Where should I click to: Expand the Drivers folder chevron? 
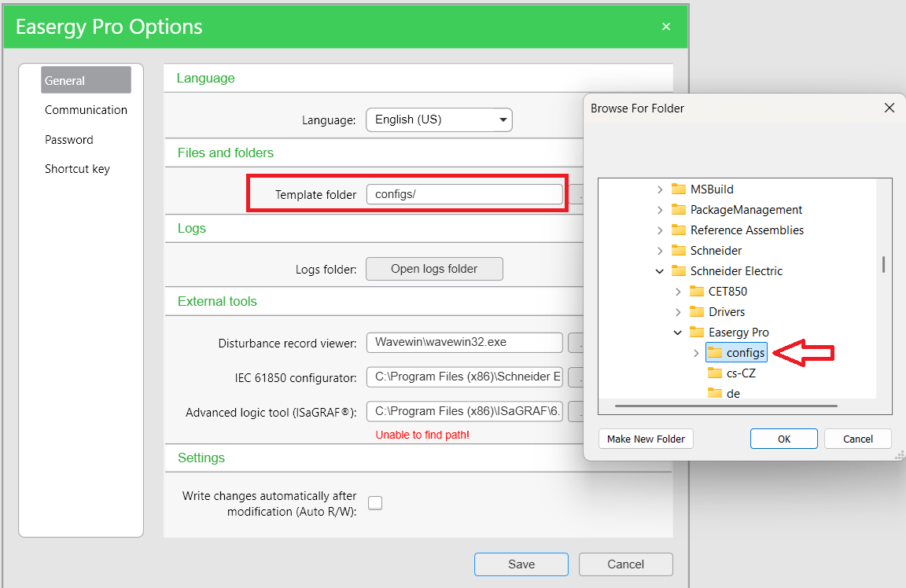pyautogui.click(x=679, y=312)
